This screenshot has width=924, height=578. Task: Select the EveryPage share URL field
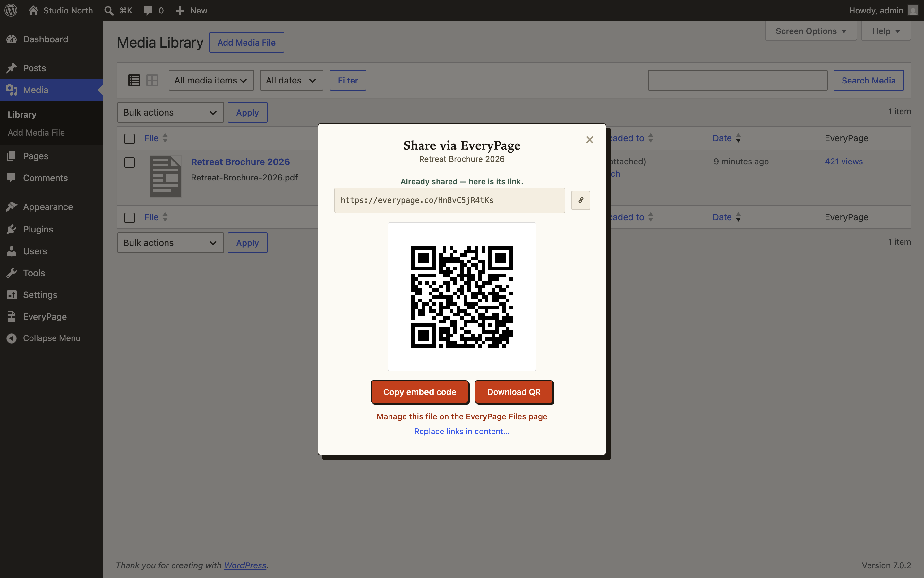pyautogui.click(x=449, y=200)
